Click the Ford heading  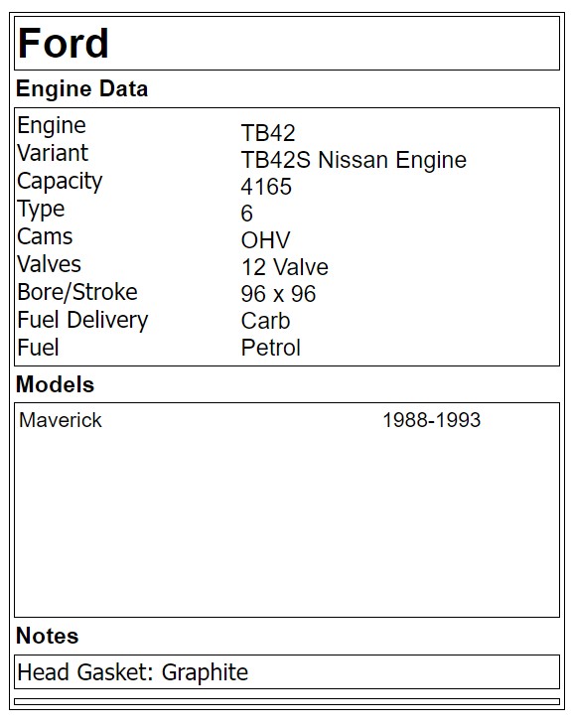[64, 44]
